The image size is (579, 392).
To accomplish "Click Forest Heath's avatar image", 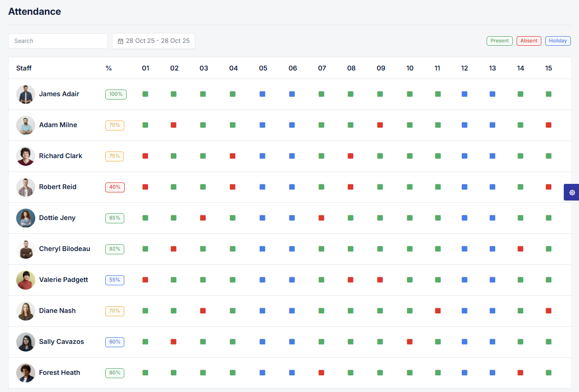I will click(x=26, y=373).
